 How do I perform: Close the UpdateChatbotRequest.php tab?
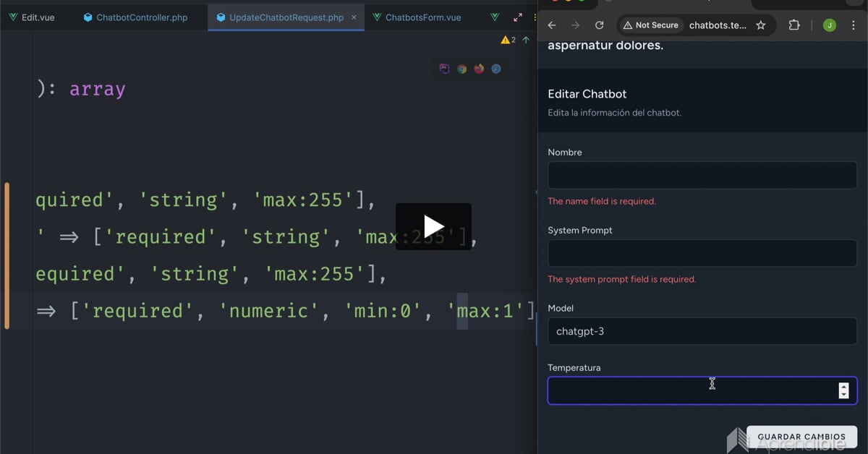(354, 17)
